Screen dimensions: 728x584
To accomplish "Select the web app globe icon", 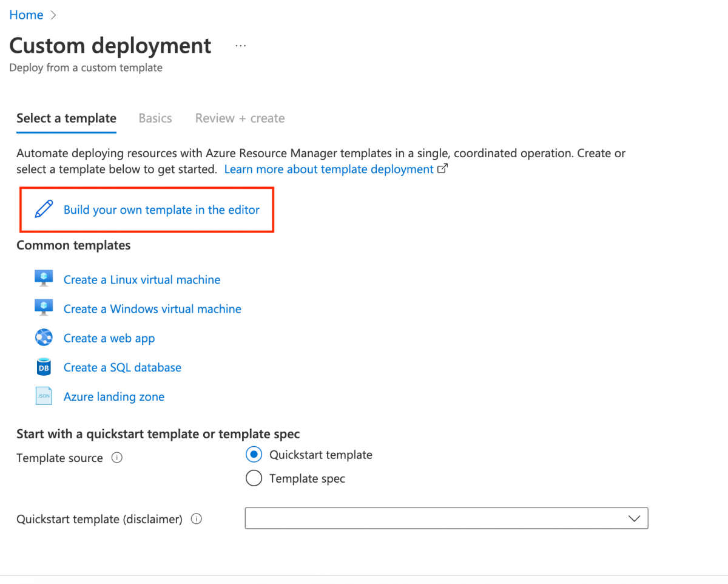I will [x=44, y=337].
